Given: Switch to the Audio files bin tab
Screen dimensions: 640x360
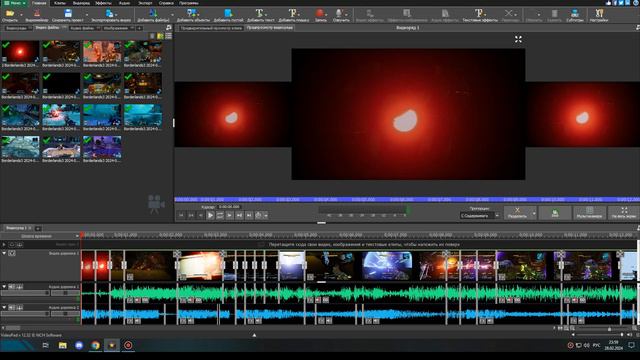Looking at the screenshot, I should (x=82, y=28).
